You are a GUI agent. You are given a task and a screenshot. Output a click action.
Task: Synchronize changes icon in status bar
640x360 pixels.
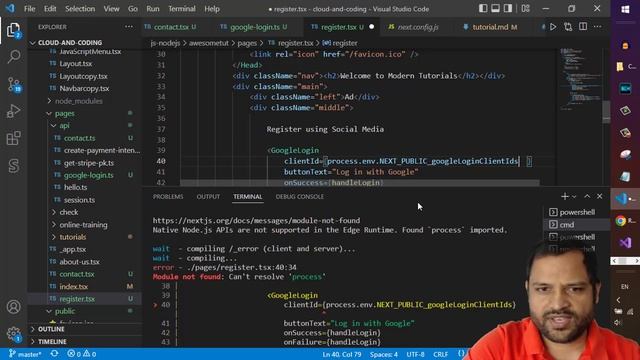pyautogui.click(x=54, y=354)
